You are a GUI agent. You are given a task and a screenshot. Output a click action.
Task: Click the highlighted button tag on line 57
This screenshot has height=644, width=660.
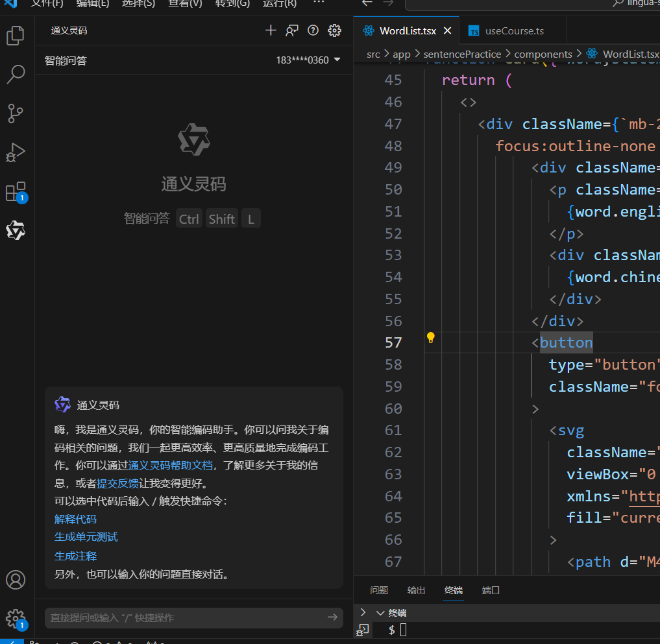point(566,342)
